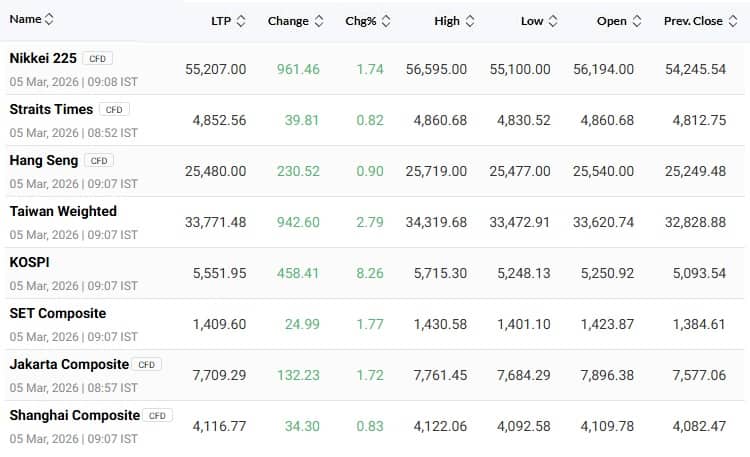This screenshot has width=750, height=457.
Task: Open the KOSPI index link
Action: click(x=30, y=262)
